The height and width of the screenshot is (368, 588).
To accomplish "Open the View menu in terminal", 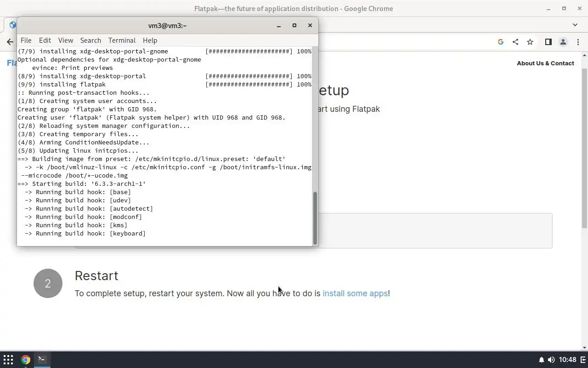I will point(66,40).
